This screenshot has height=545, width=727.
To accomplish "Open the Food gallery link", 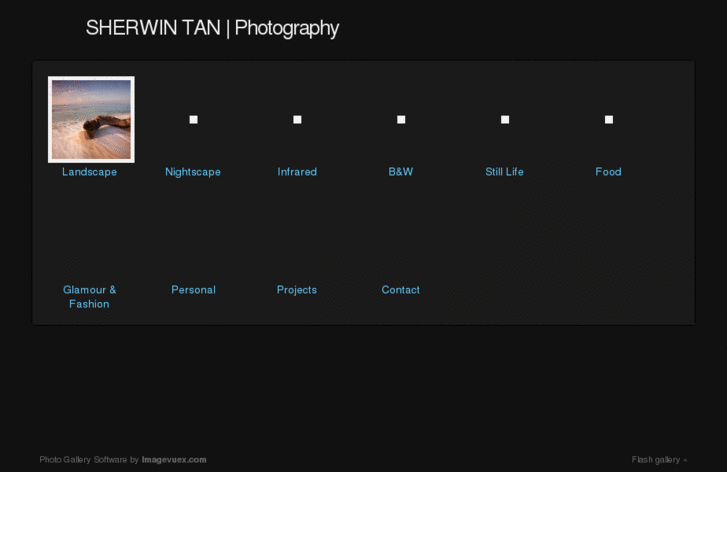I will (608, 172).
